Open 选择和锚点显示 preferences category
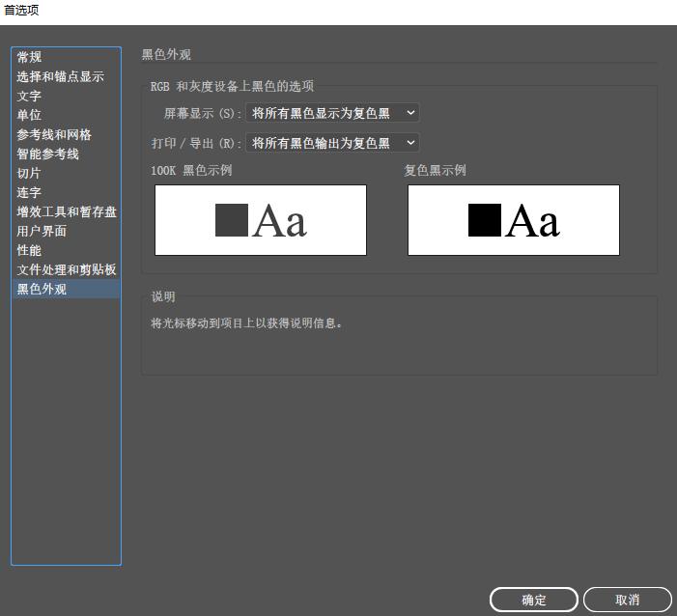The image size is (677, 616). click(x=60, y=76)
